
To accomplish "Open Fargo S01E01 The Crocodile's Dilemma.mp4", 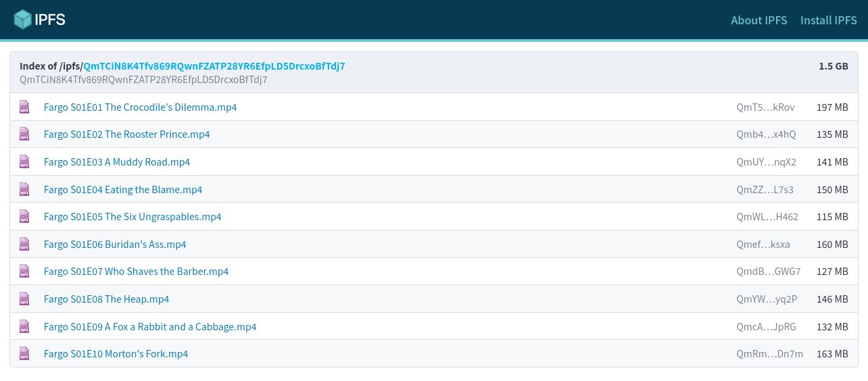I will [140, 107].
